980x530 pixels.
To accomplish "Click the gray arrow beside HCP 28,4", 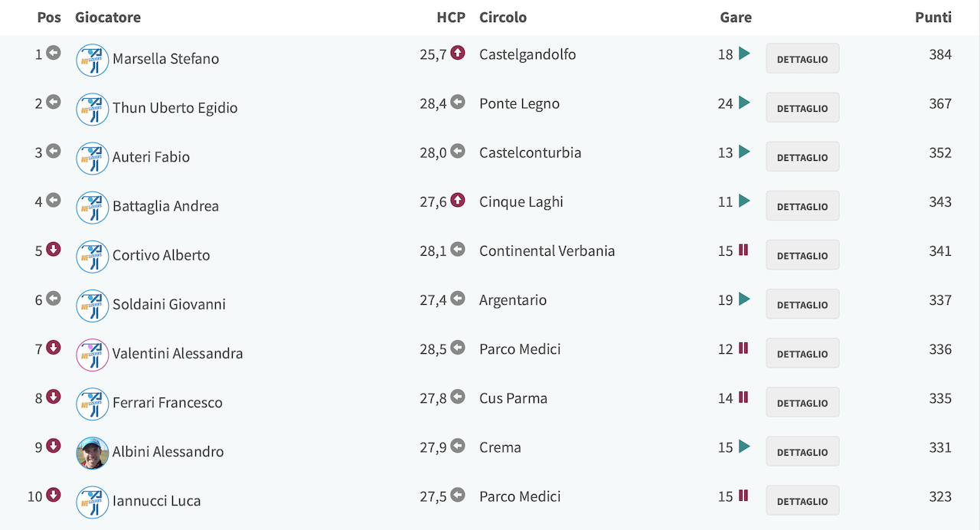I will 458,102.
